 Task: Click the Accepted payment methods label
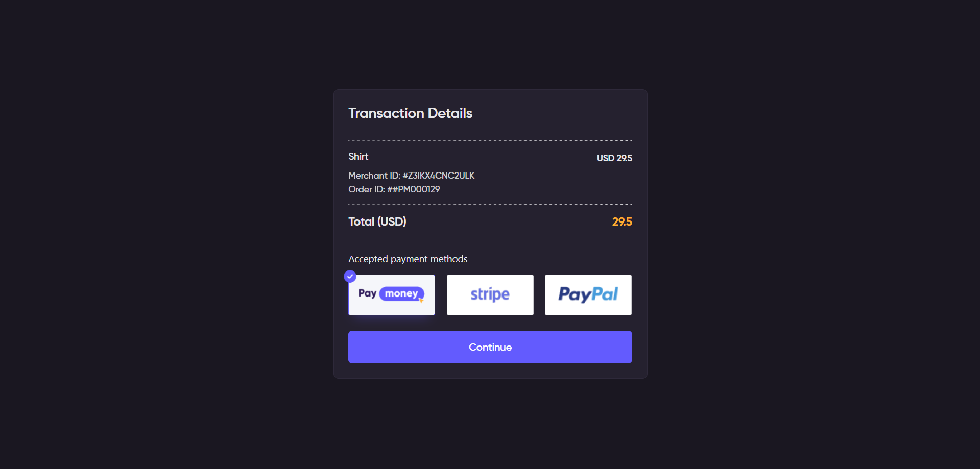408,259
